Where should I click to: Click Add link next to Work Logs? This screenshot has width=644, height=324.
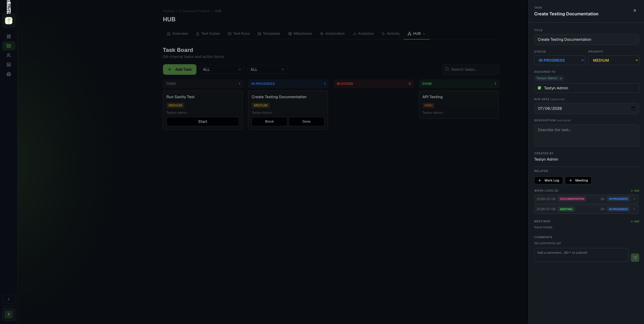(635, 191)
